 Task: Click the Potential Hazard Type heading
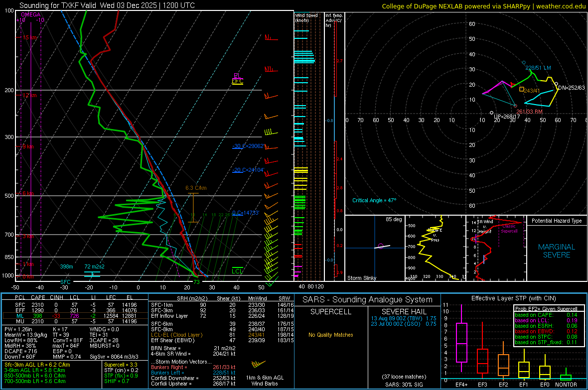[557, 221]
